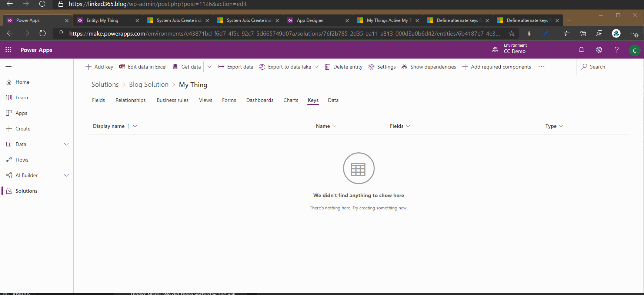Open the help question mark icon

(x=617, y=50)
